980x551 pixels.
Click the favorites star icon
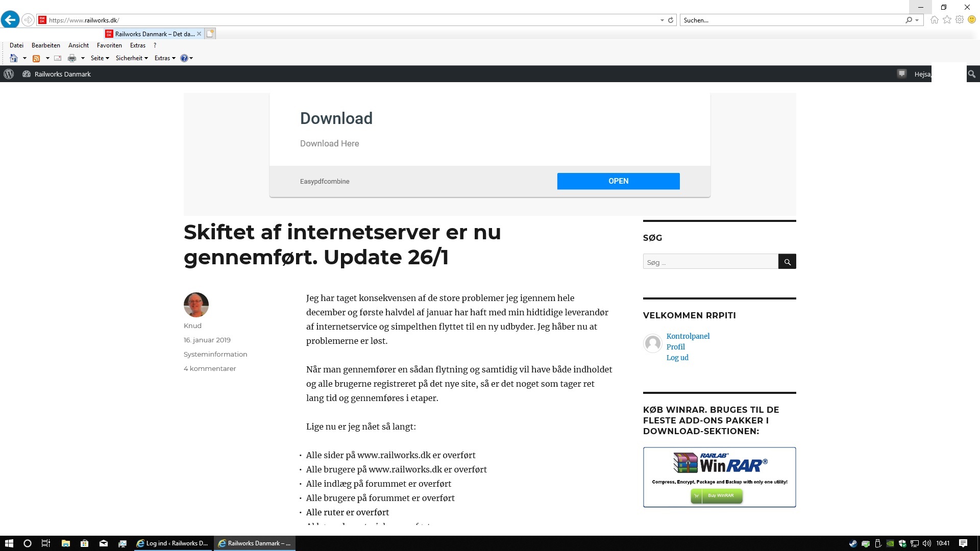[947, 20]
